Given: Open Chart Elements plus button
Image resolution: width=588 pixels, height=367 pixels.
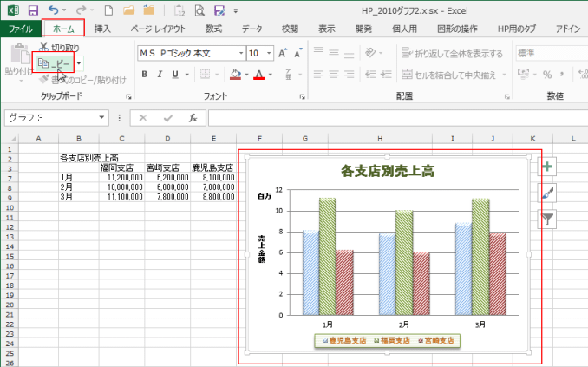Looking at the screenshot, I should click(x=547, y=167).
